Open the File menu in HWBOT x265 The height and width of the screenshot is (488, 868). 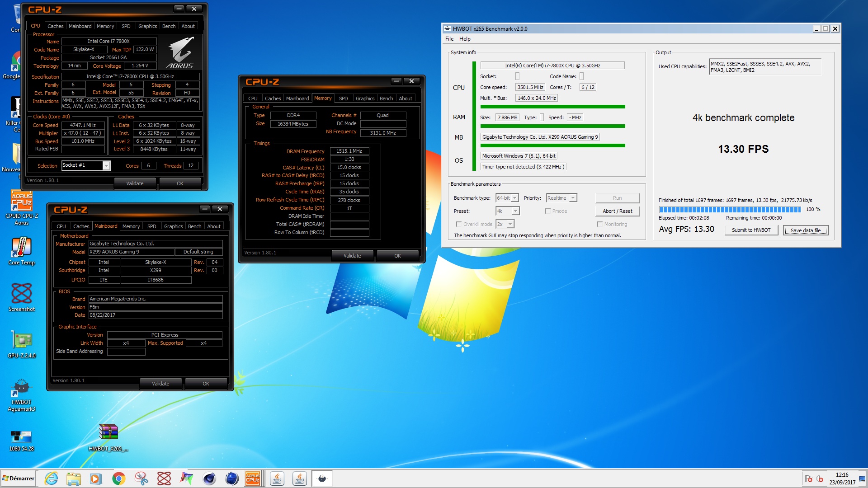[x=449, y=39]
